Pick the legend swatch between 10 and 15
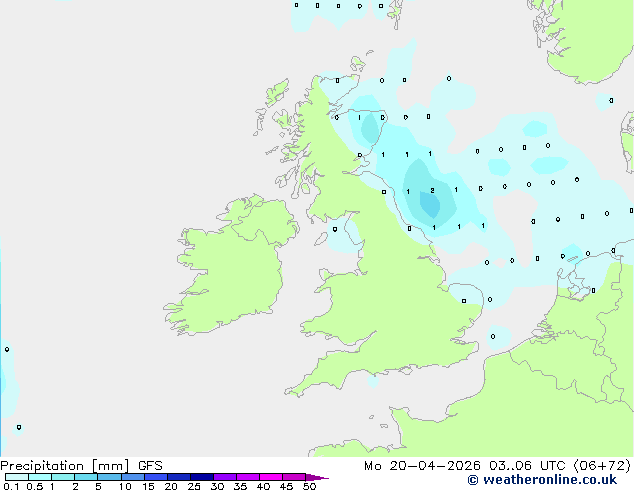The height and width of the screenshot is (490, 634). coord(132,477)
